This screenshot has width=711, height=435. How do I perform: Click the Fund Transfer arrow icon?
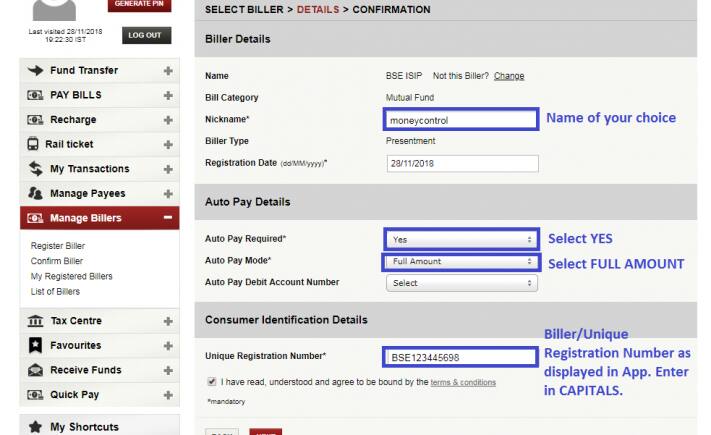coord(33,71)
